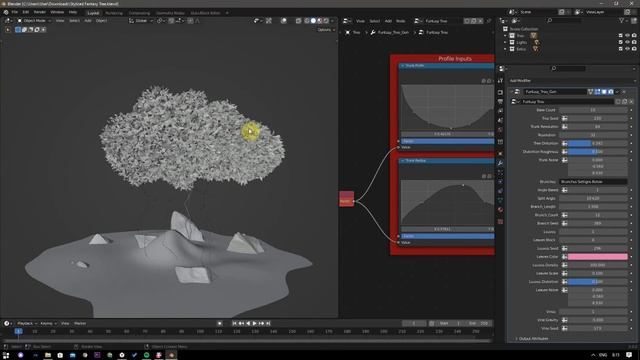Toggle viewport overlays
Screen dimensions: 640x360
coord(284,20)
